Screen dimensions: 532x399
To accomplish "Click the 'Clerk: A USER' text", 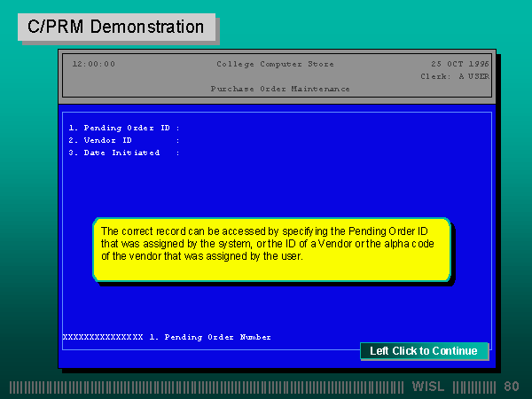I will [x=455, y=76].
